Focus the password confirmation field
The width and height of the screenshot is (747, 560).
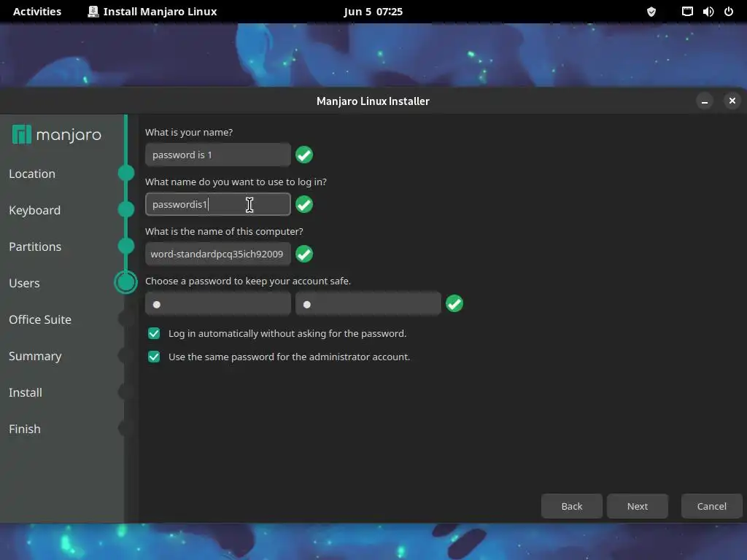368,304
